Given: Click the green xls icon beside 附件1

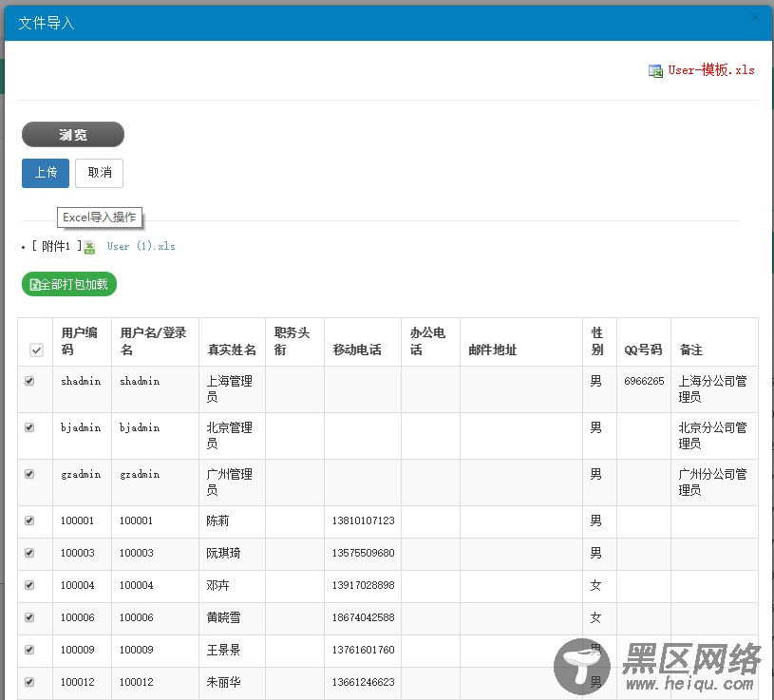Looking at the screenshot, I should click(x=89, y=247).
